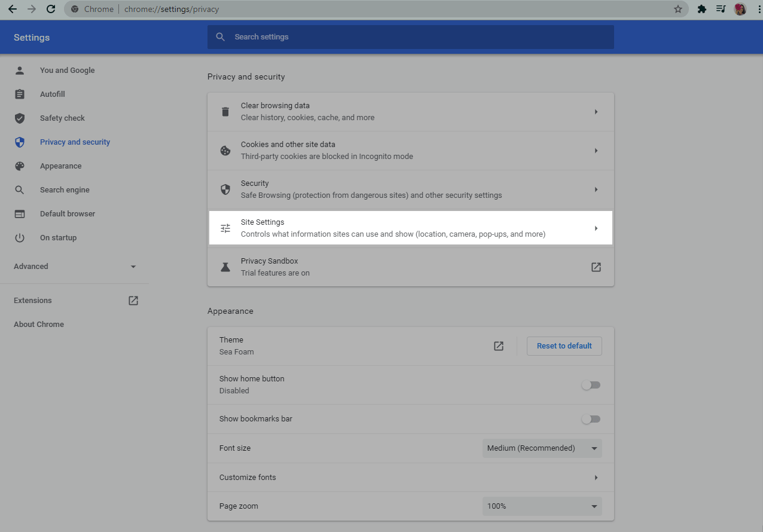Enable the Show bookmarks bar switch
763x532 pixels.
(x=591, y=419)
